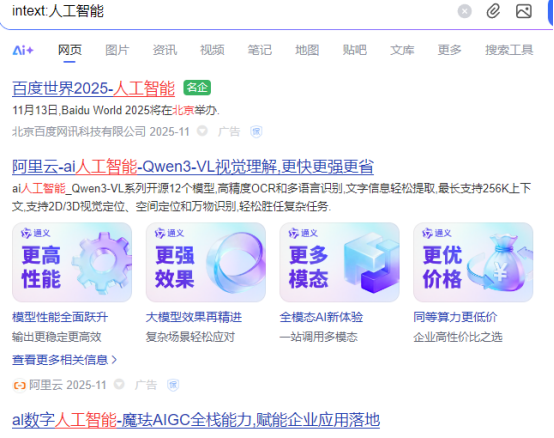Clear the search box text
Image resolution: width=554 pixels, height=438 pixels.
(464, 11)
